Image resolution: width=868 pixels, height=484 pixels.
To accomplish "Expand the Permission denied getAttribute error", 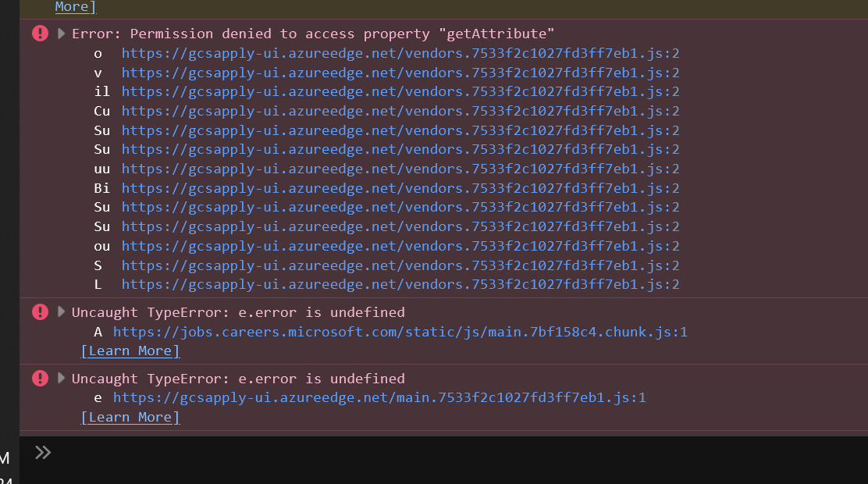I will point(61,34).
